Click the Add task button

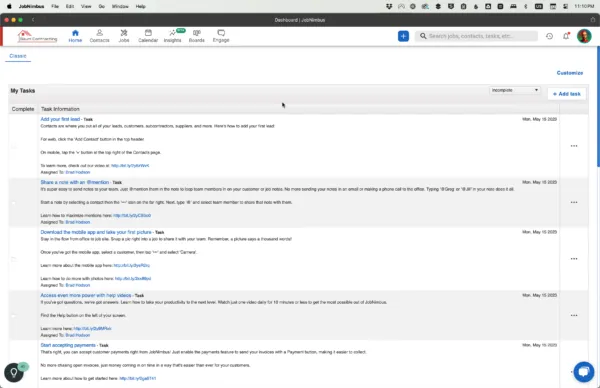(566, 94)
